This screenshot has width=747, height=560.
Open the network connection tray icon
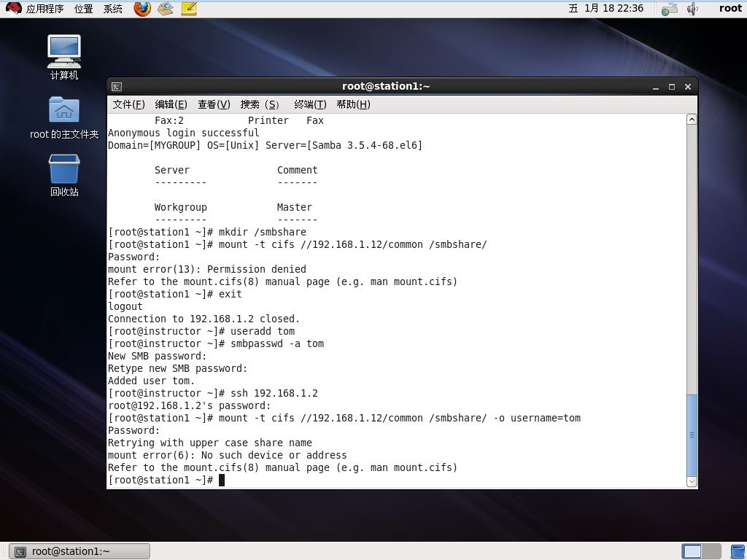(x=670, y=9)
